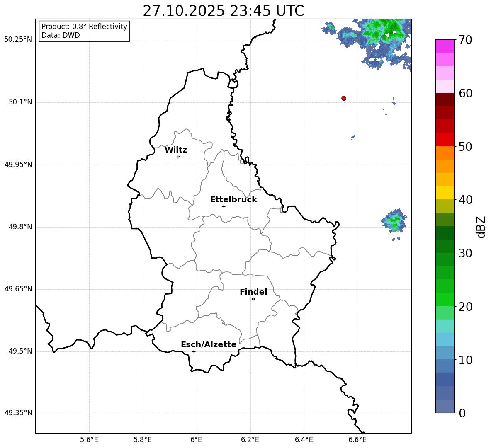Click the 6.4°E longitude label
The height and width of the screenshot is (448, 491).
pos(304,440)
